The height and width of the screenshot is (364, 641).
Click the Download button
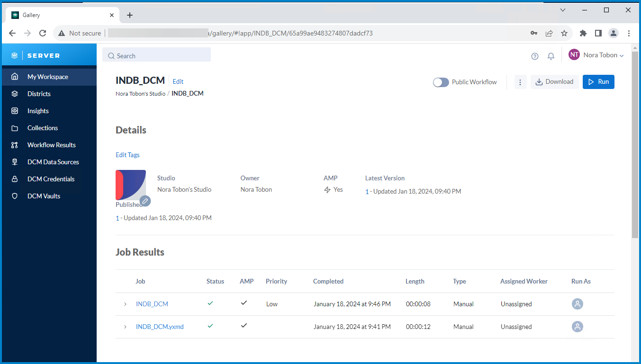554,82
